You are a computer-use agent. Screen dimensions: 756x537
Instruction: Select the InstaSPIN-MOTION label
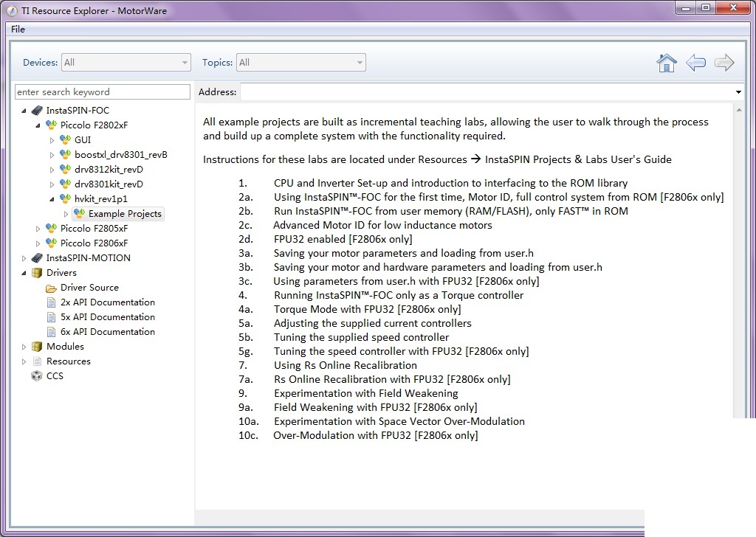click(x=89, y=257)
